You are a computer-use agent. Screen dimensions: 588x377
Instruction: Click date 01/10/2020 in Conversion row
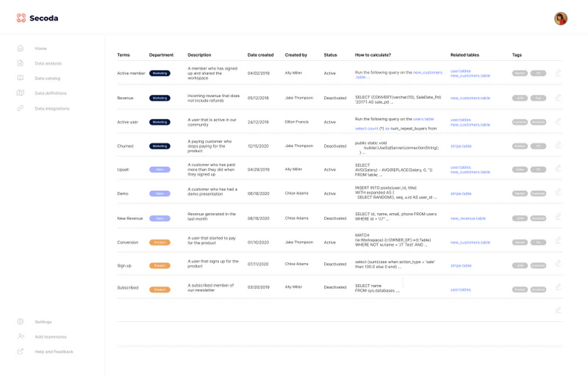click(x=259, y=243)
